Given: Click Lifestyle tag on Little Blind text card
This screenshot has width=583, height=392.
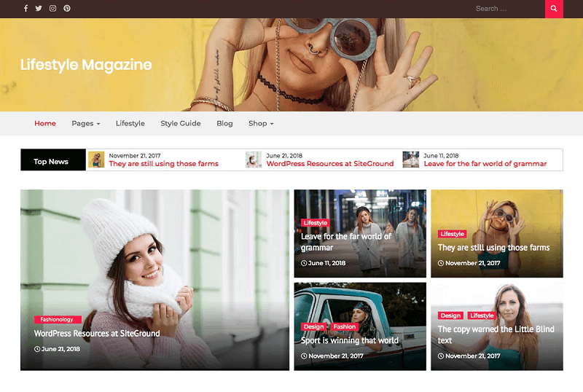Looking at the screenshot, I should [x=482, y=315].
